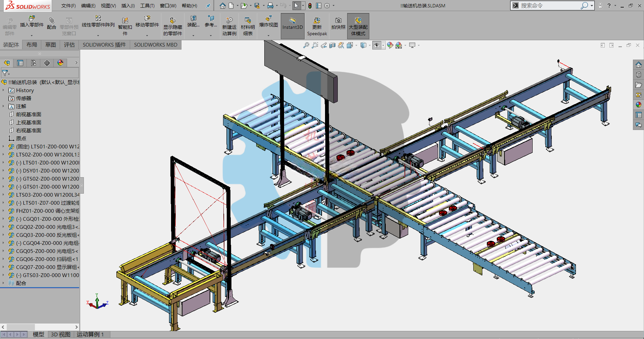The image size is (644, 339).
Task: Switch to the Evaluate tab
Action: pyautogui.click(x=69, y=45)
